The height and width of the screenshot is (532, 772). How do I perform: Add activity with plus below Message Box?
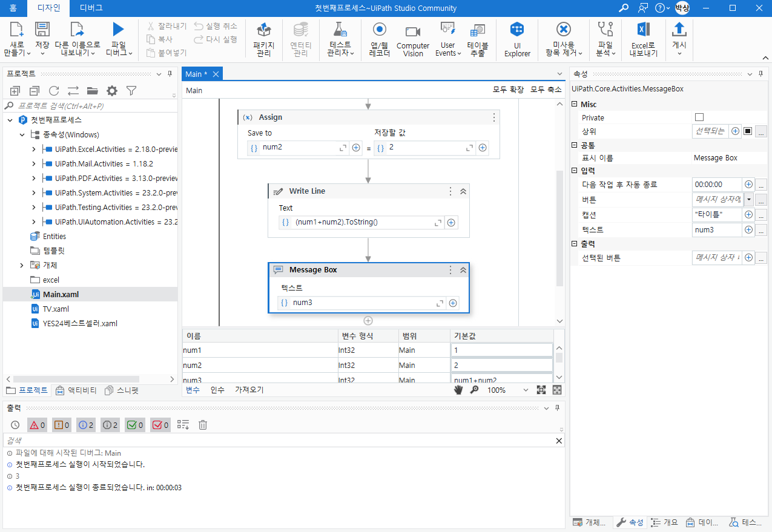point(368,321)
